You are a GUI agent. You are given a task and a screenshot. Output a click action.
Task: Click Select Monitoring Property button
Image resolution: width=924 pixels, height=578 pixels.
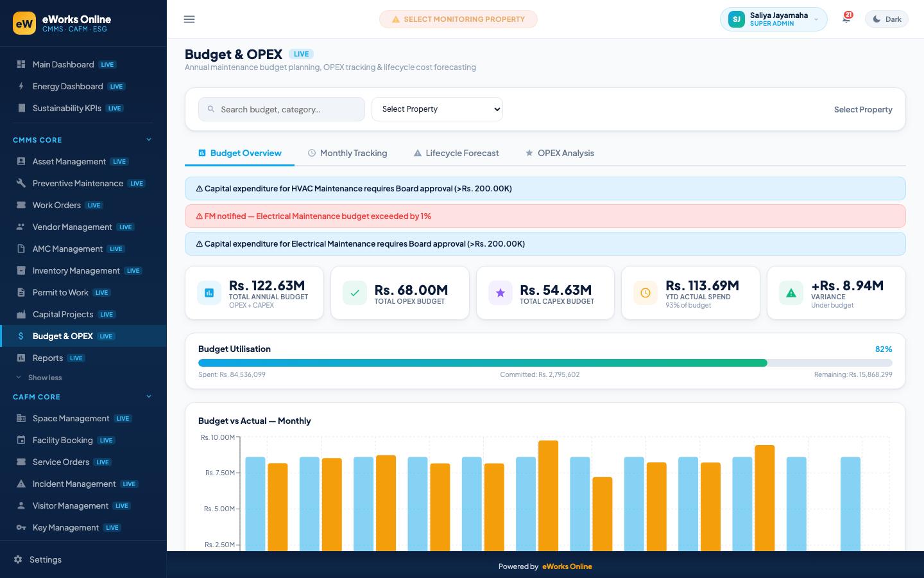(458, 19)
